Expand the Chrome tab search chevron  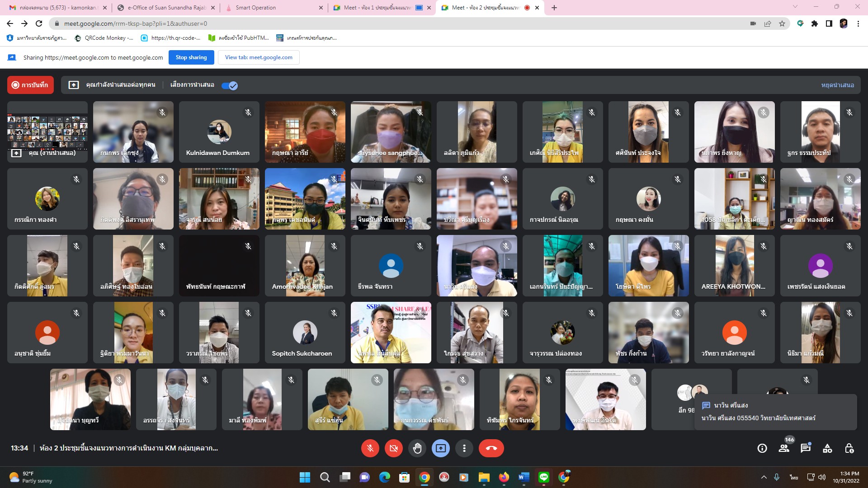[x=795, y=7]
